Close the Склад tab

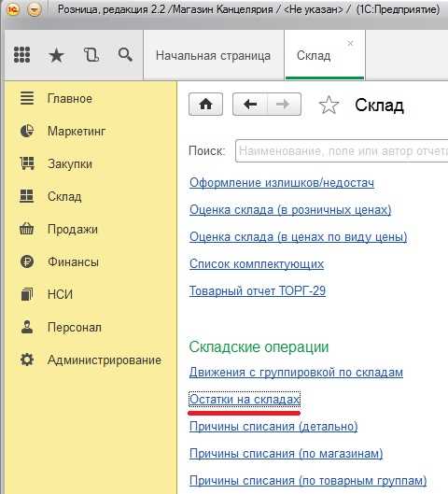point(350,43)
